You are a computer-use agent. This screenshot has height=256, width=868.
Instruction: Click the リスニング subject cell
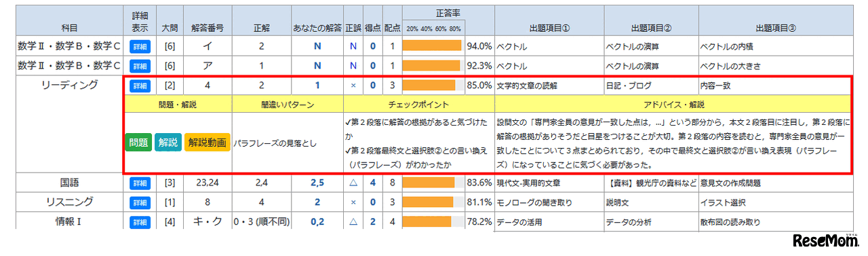[68, 202]
